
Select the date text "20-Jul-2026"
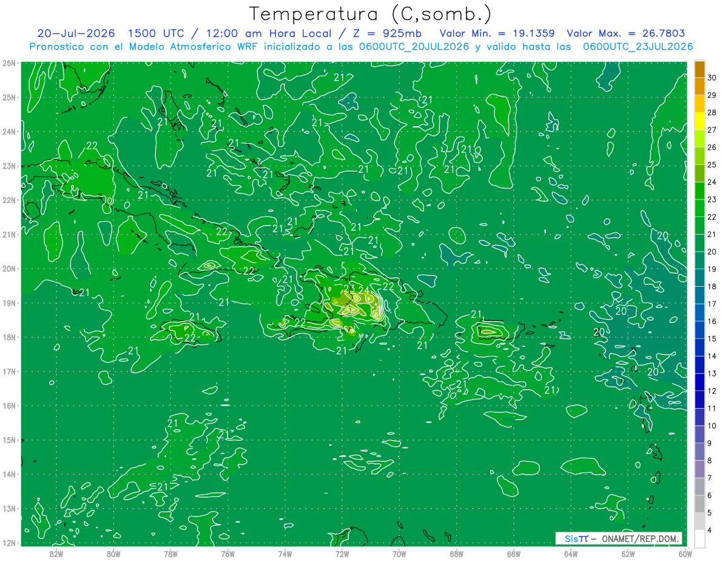(75, 33)
